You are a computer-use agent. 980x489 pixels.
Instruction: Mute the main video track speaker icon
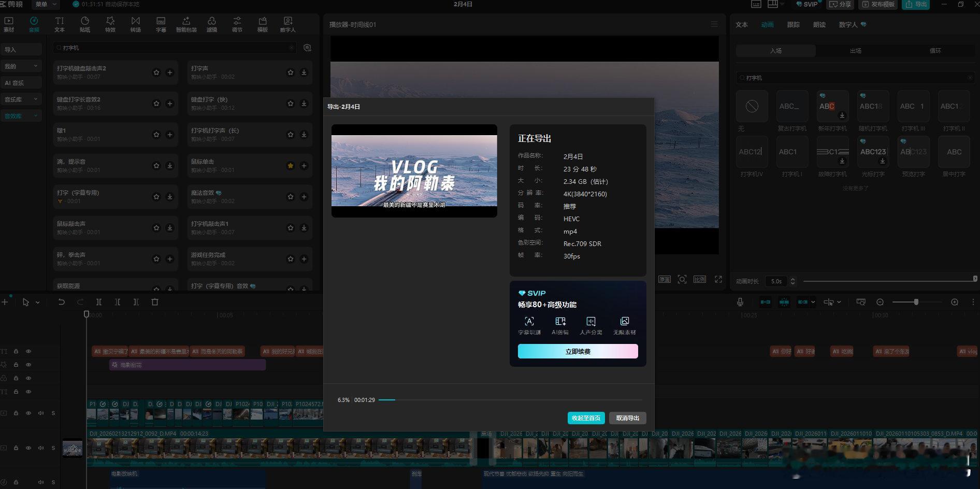point(41,448)
